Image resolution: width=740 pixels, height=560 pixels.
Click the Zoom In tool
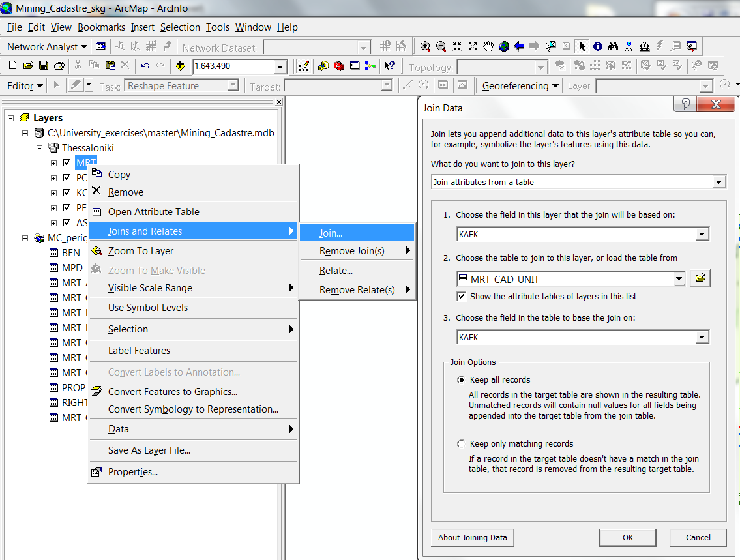click(x=425, y=46)
